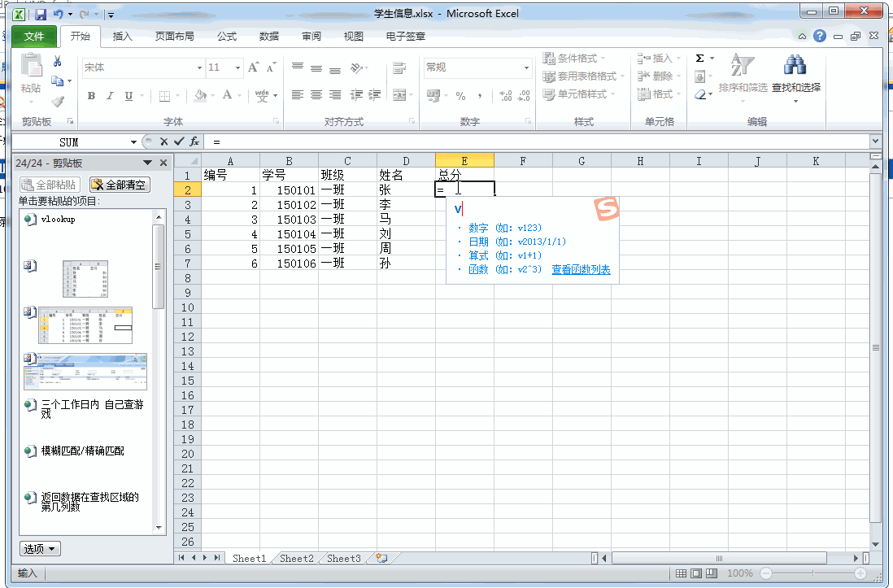Screen dimensions: 893x588
Task: Open the File tab
Action: 33,37
